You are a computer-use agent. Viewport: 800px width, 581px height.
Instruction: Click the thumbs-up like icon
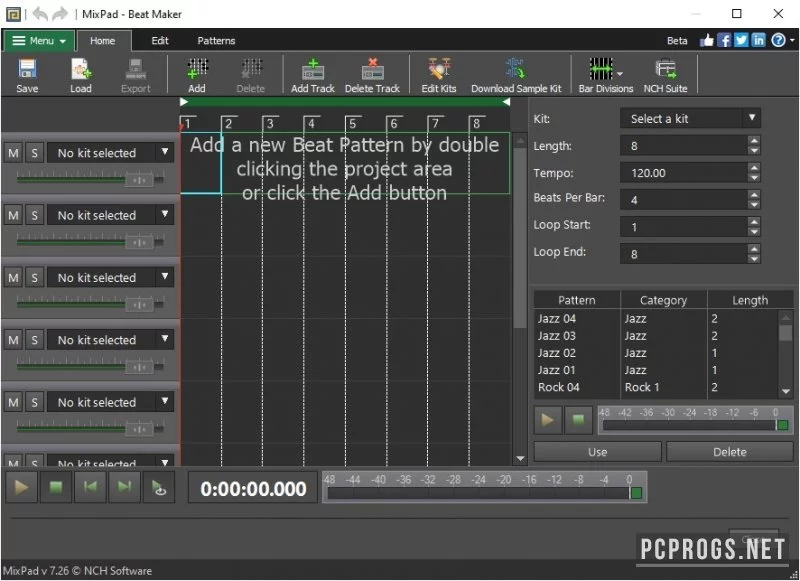pos(707,40)
